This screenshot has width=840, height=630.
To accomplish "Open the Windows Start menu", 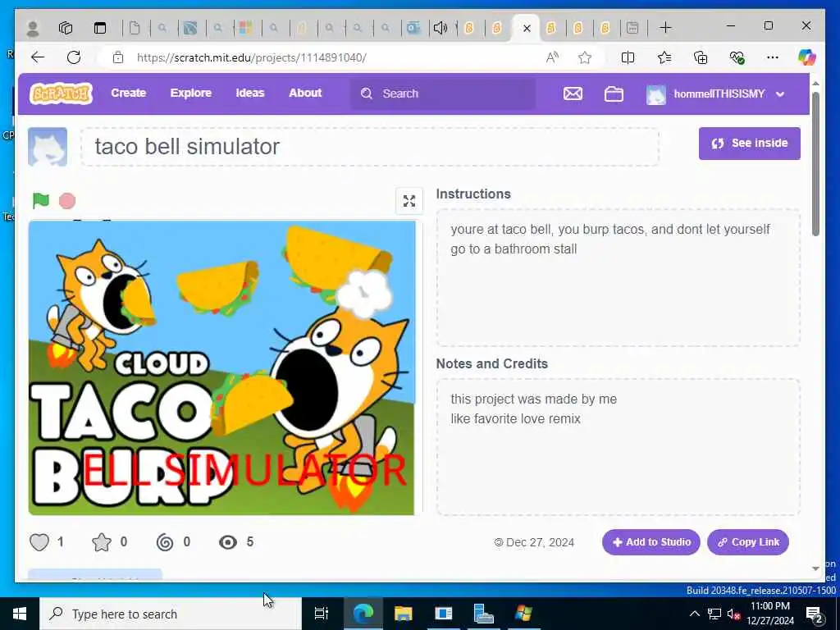I will point(20,614).
